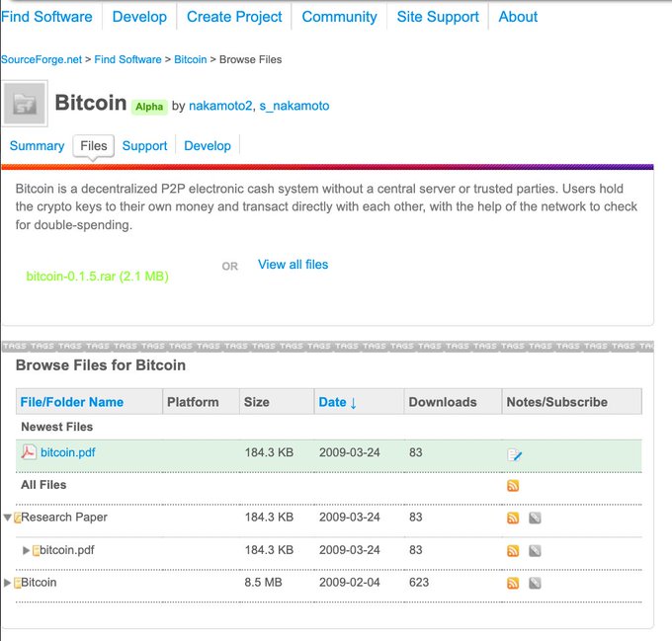
Task: Open the About menu
Action: coord(518,17)
